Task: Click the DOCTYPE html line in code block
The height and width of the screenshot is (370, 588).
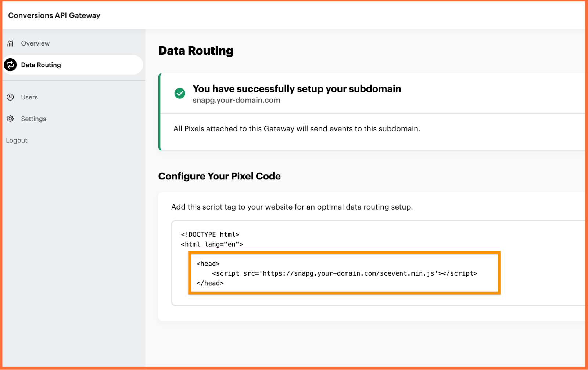Action: point(210,235)
